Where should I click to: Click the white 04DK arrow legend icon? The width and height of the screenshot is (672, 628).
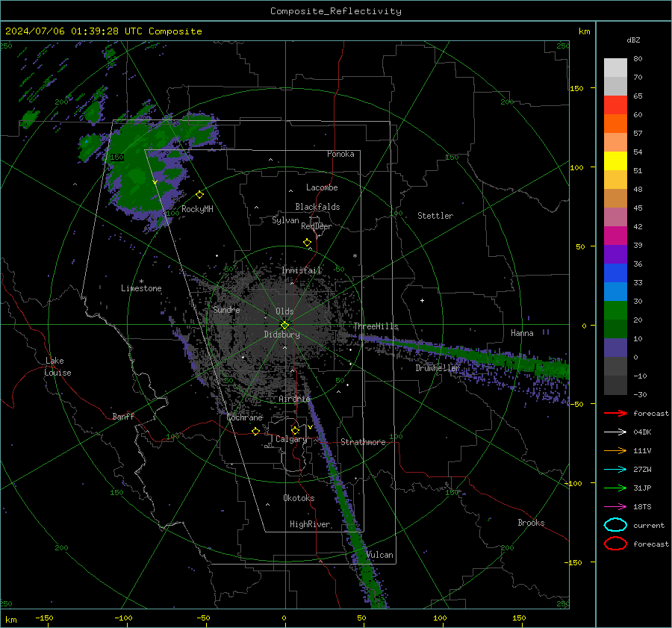[x=615, y=432]
